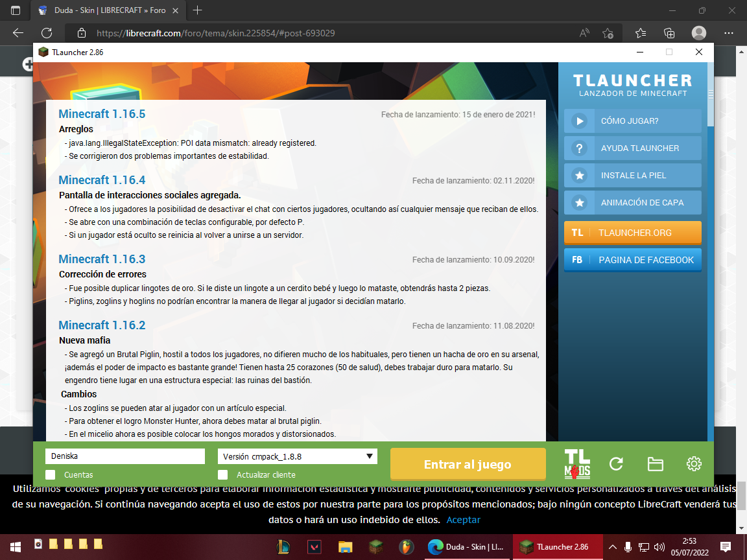Visit TLAUNCHER.ORG button
Image resolution: width=747 pixels, height=560 pixels.
pyautogui.click(x=633, y=233)
